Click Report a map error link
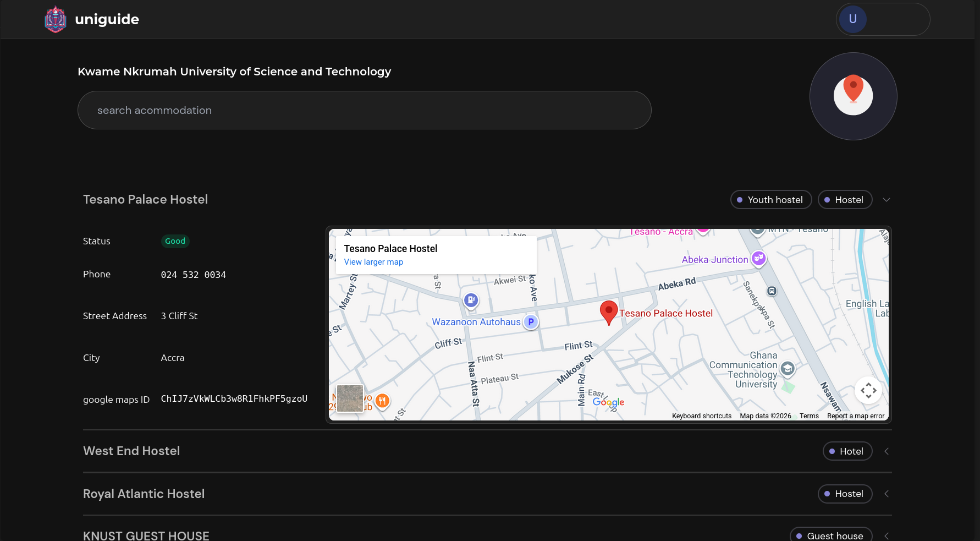The width and height of the screenshot is (980, 541). (856, 416)
